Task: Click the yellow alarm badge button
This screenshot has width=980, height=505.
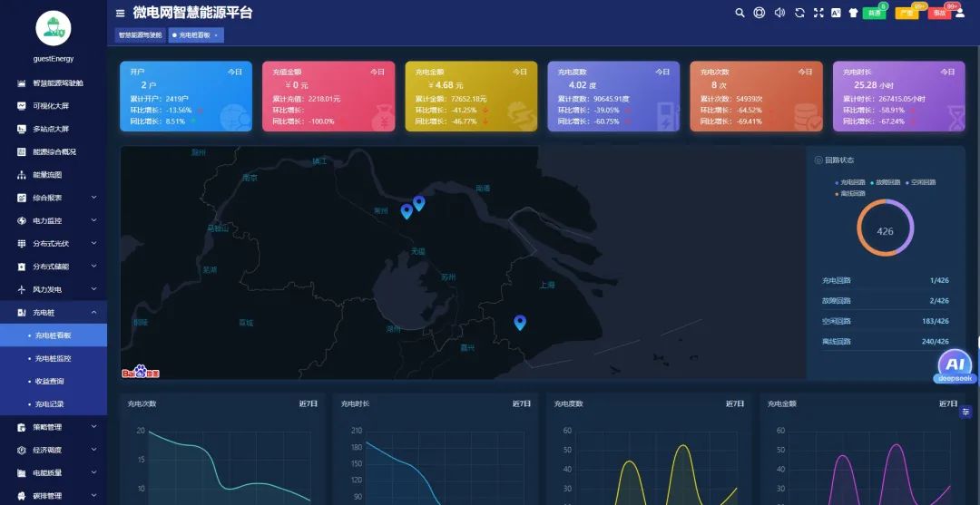Action: click(906, 13)
